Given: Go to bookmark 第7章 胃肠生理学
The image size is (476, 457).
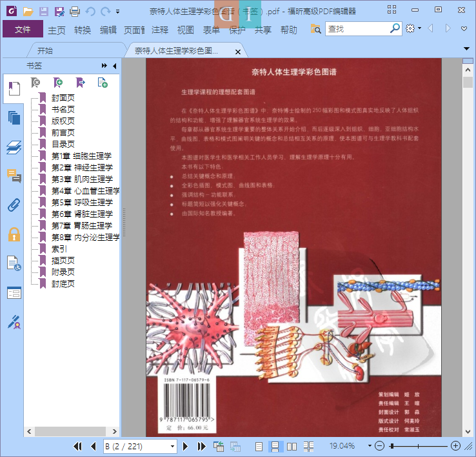Looking at the screenshot, I should pos(82,225).
